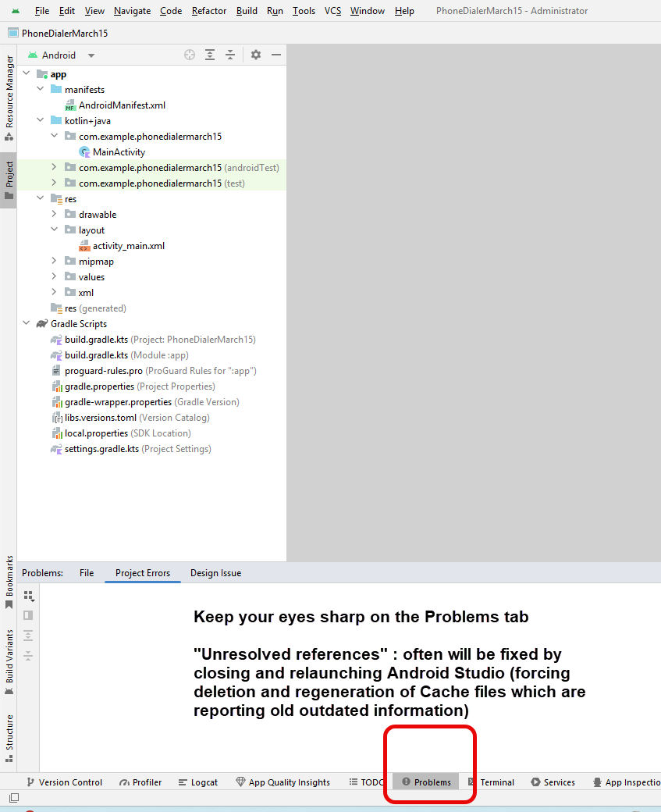Open the Window menu
Screen dimensions: 661x812
367,11
